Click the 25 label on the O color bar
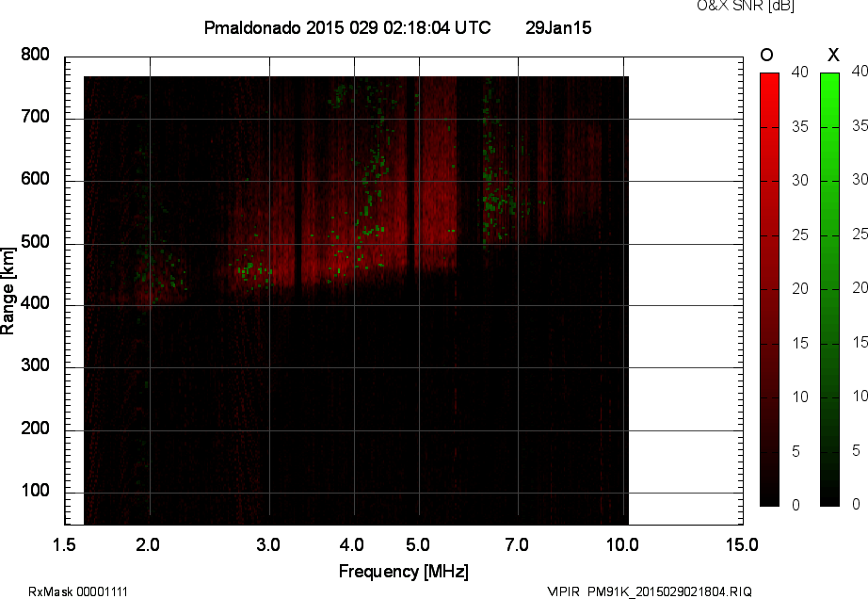Image resolution: width=868 pixels, height=599 pixels. coord(800,235)
